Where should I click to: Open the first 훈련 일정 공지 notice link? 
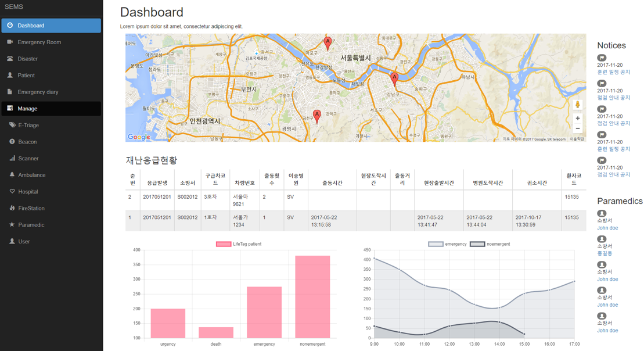point(613,72)
